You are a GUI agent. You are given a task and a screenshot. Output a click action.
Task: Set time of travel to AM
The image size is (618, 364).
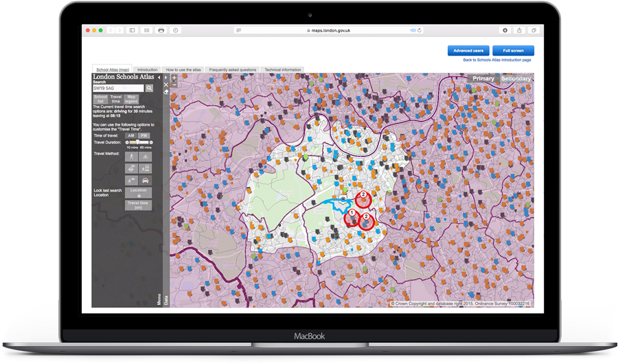[131, 136]
